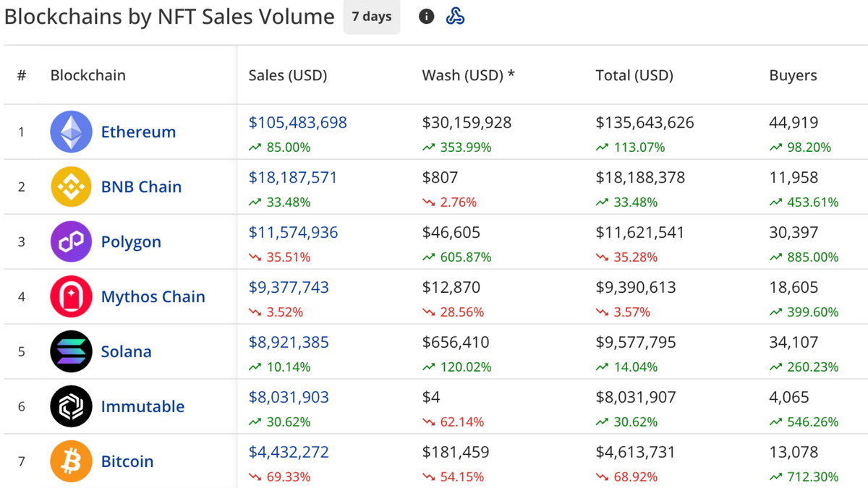This screenshot has height=488, width=868.
Task: Click the BNB Chain logo icon
Action: pyautogui.click(x=71, y=187)
